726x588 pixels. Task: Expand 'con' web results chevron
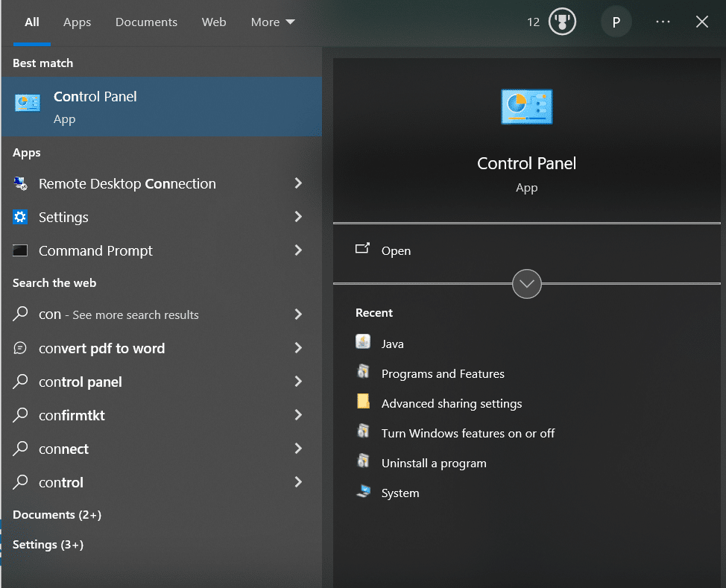click(x=298, y=314)
